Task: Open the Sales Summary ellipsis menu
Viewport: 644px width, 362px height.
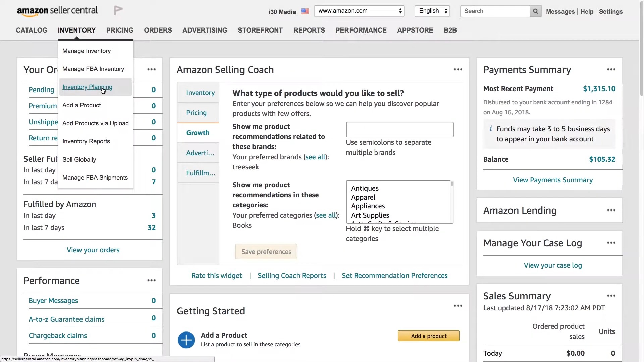Action: click(611, 295)
